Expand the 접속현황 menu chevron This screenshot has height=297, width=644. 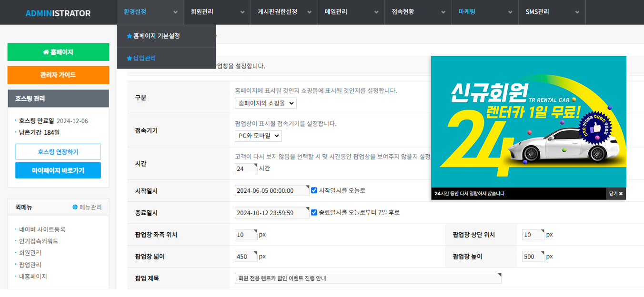tap(443, 12)
